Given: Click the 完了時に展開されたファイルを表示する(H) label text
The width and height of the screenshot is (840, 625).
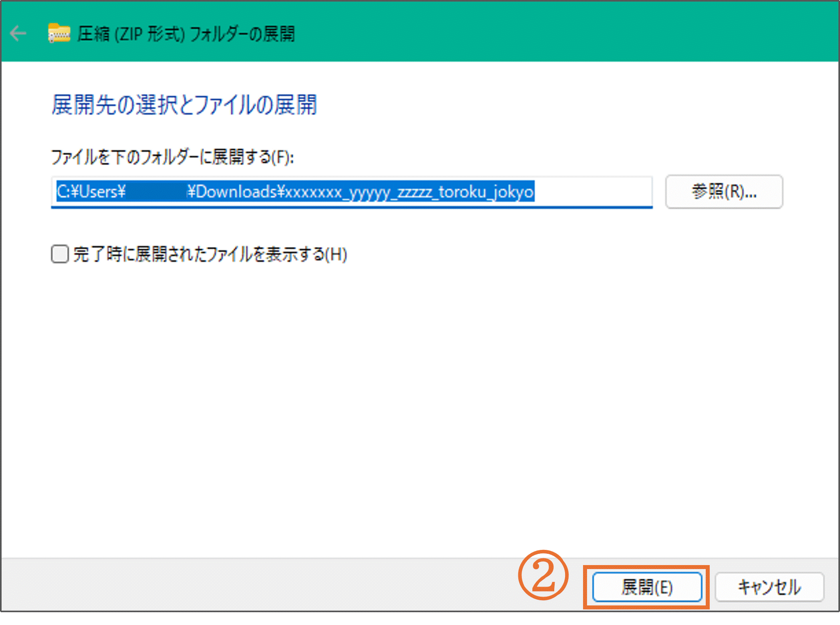Looking at the screenshot, I should [x=210, y=254].
